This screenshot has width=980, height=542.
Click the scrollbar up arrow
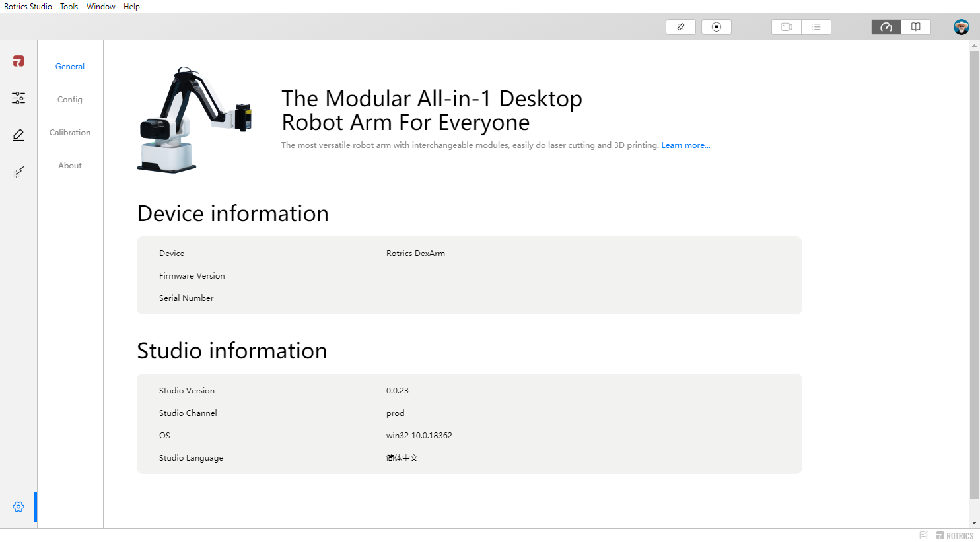coord(974,46)
